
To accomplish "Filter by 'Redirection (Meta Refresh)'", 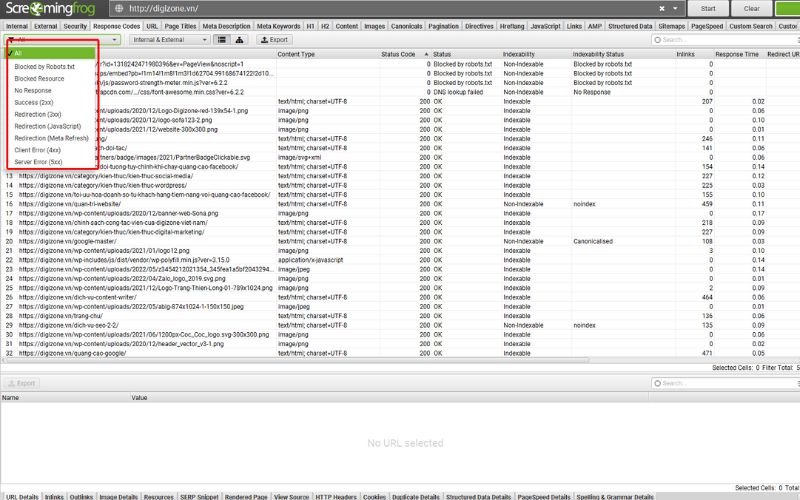I will 51,138.
